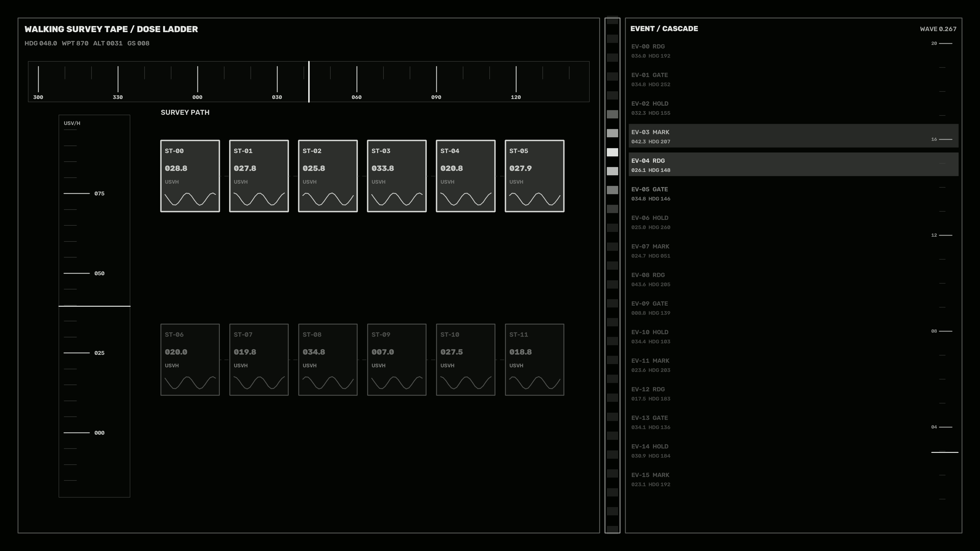Select event row EV-09 GATE

tap(793, 307)
